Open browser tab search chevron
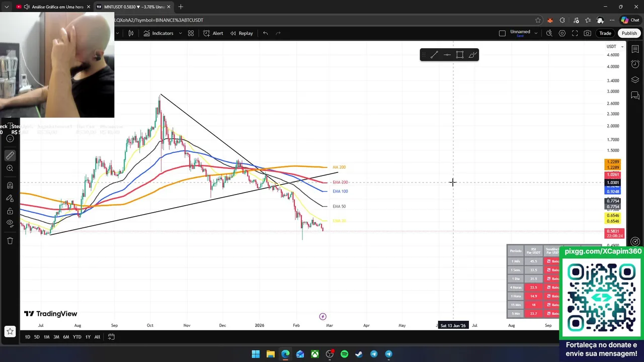Image resolution: width=644 pixels, height=362 pixels. [7, 7]
